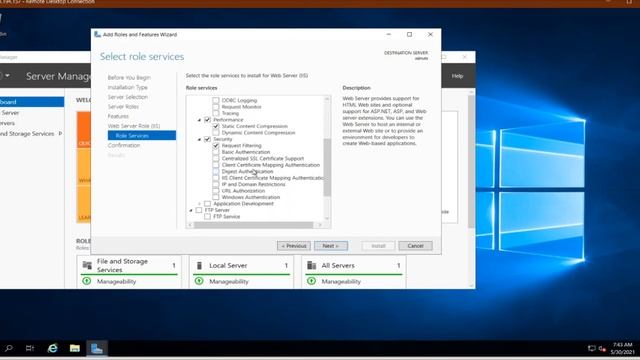The height and width of the screenshot is (360, 640).
Task: Enable URL Authorization checkbox
Action: coord(216,191)
